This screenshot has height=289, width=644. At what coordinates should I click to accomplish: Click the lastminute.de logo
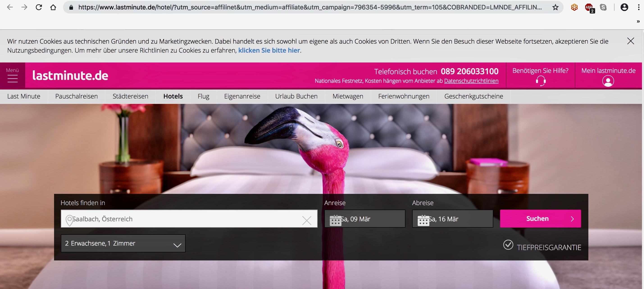(70, 75)
